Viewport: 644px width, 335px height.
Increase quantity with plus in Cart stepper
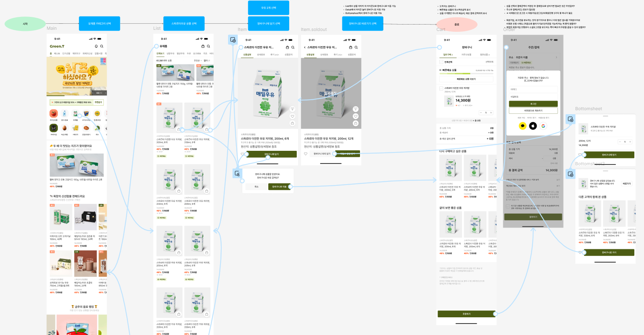tap(491, 113)
